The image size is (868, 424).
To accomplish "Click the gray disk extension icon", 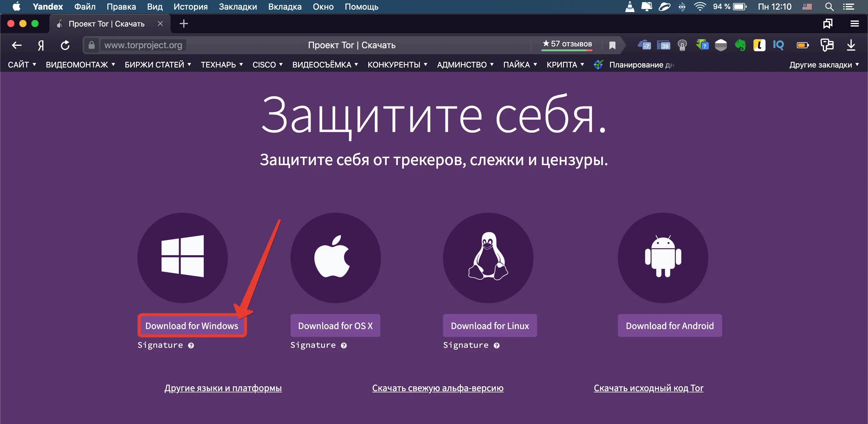I will [721, 45].
